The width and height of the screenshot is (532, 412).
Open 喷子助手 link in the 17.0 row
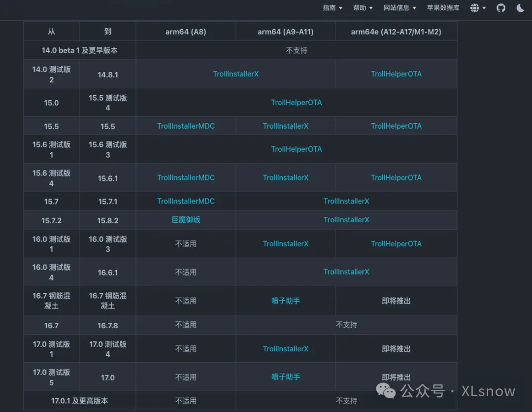click(286, 377)
